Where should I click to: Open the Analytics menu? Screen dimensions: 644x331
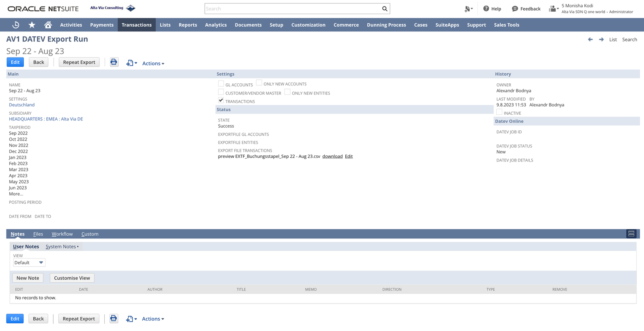click(216, 25)
